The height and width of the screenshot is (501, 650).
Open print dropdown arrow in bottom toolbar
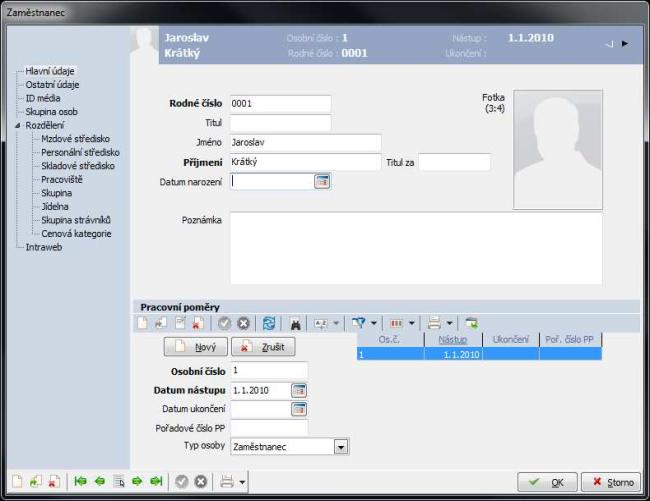[x=242, y=482]
